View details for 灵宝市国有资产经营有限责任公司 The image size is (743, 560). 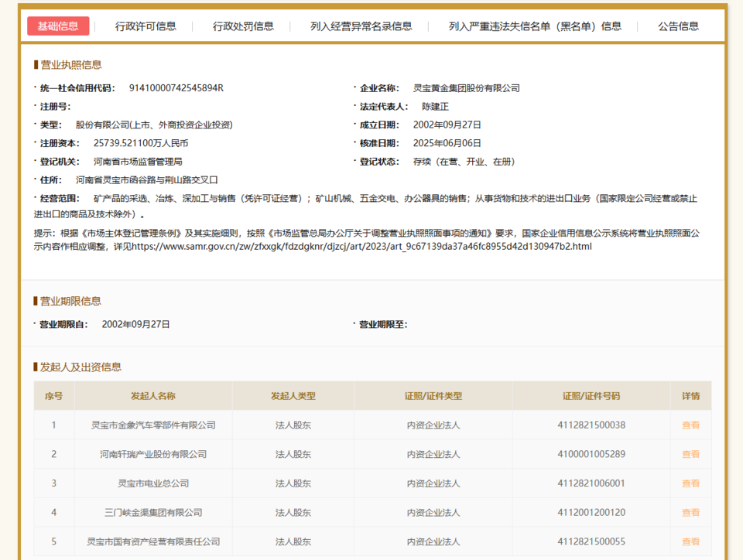[x=690, y=541]
